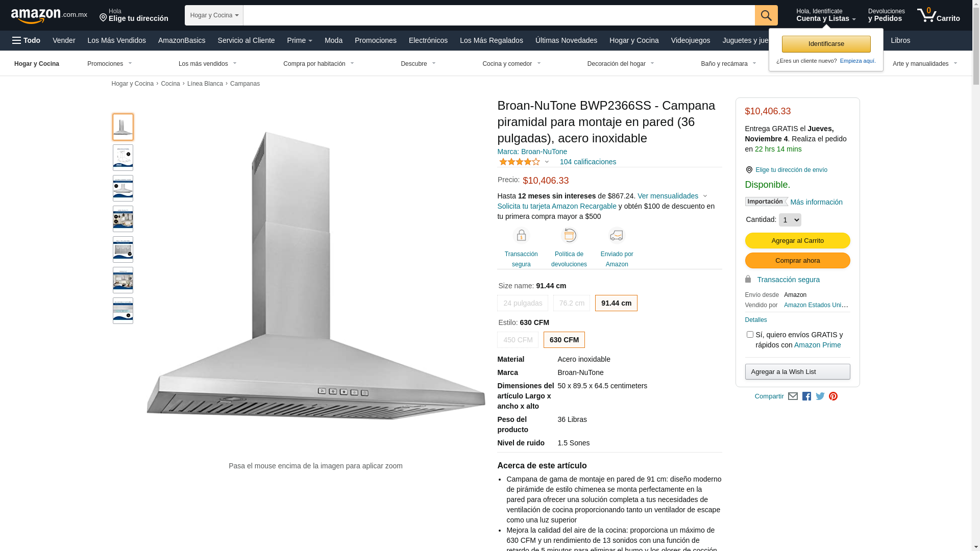The height and width of the screenshot is (551, 980).
Task: Open Videojuegos in the navigation bar
Action: pos(690,40)
